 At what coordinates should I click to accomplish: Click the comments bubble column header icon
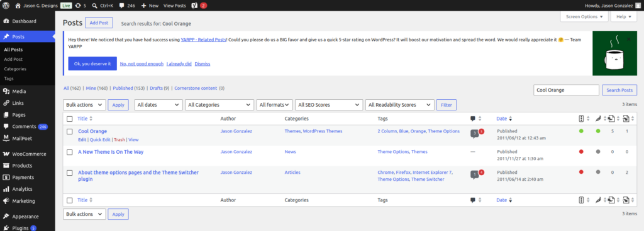coord(473,119)
